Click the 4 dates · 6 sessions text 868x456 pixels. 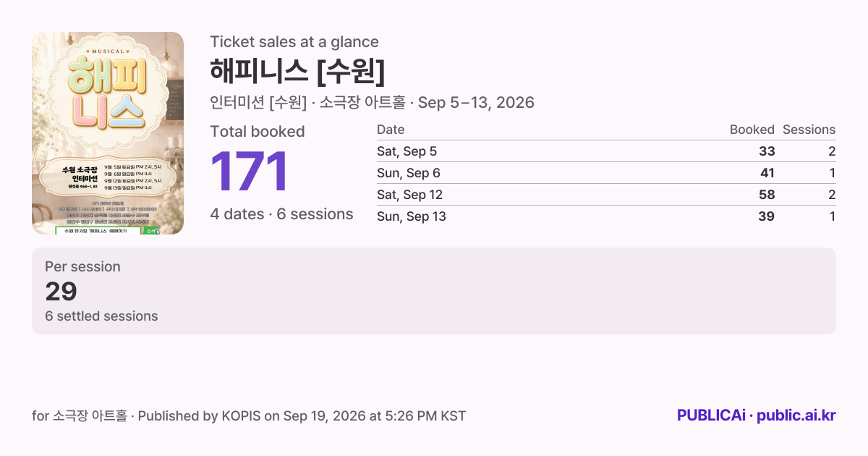pyautogui.click(x=281, y=214)
